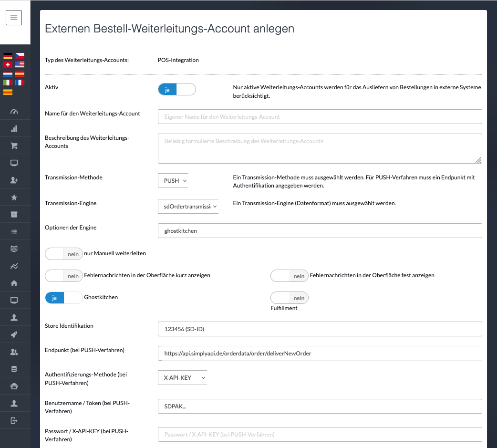Choose the United States flag language
This screenshot has height=448, width=497.
point(20,65)
